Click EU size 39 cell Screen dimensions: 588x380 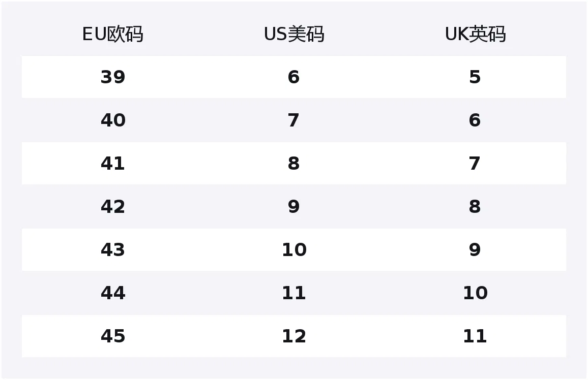(x=112, y=77)
